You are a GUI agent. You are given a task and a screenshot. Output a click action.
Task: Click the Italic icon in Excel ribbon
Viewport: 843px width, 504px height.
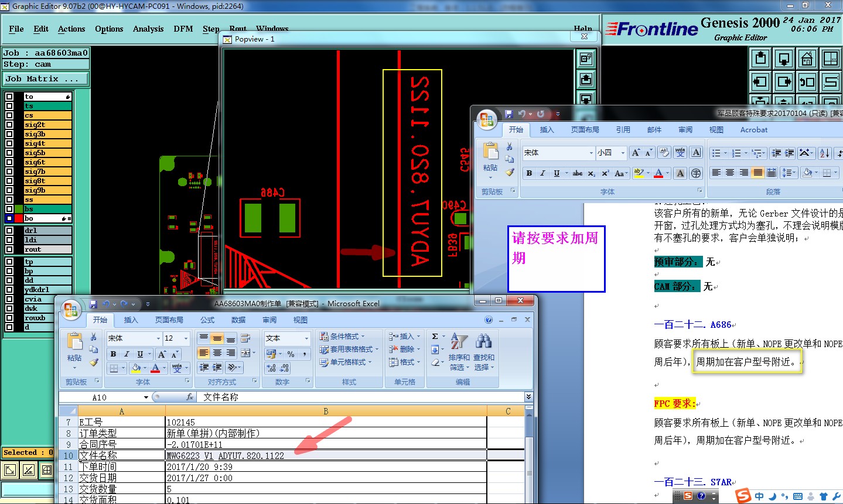[127, 354]
